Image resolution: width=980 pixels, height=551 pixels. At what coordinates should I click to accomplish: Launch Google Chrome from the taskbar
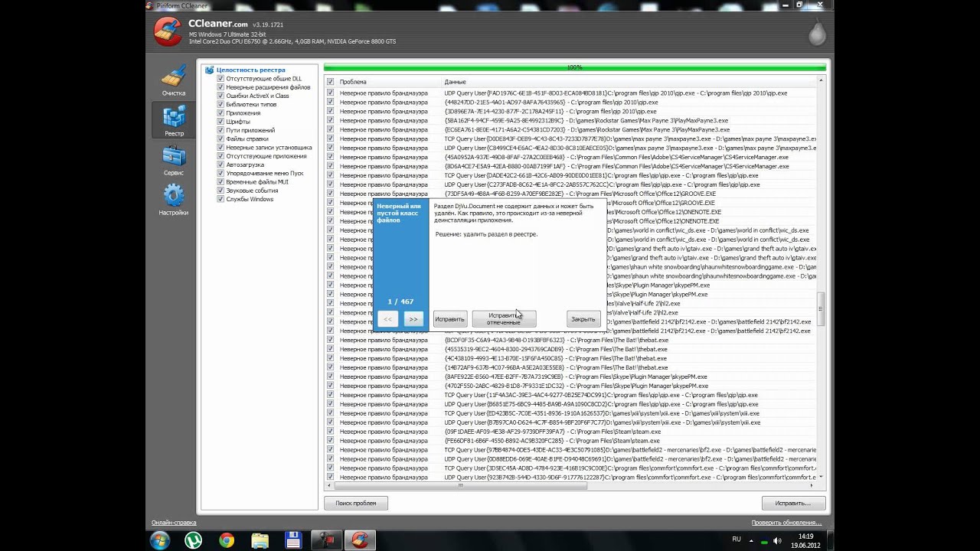(227, 540)
